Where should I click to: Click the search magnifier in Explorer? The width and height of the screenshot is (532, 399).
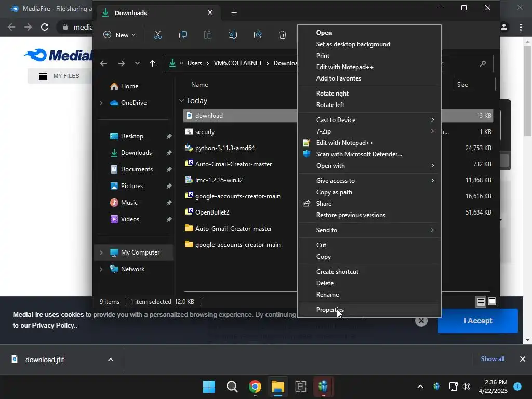483,63
